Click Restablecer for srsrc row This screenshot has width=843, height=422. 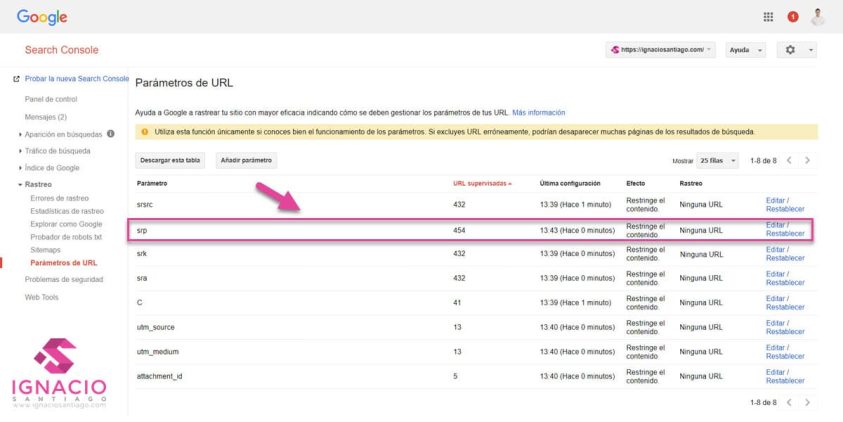(785, 209)
